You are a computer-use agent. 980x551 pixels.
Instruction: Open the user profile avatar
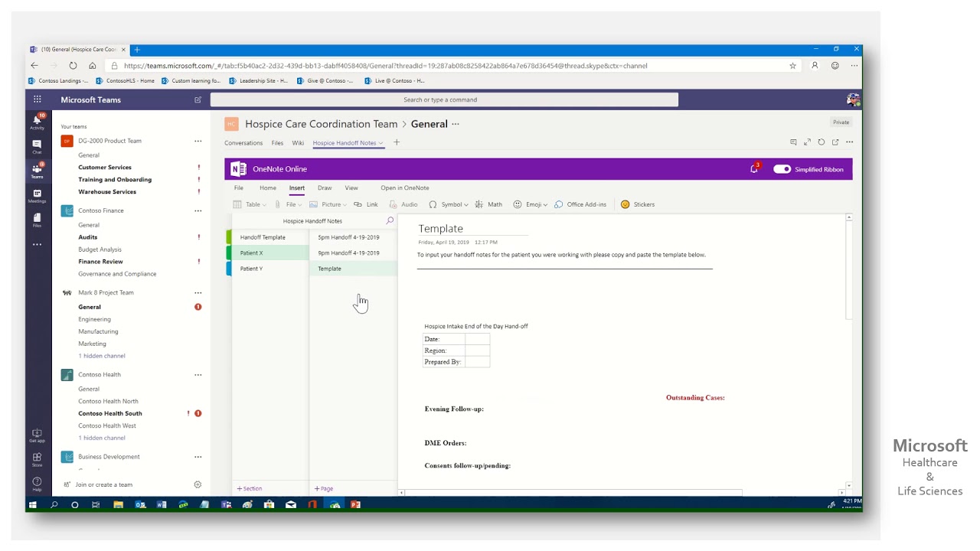coord(853,99)
